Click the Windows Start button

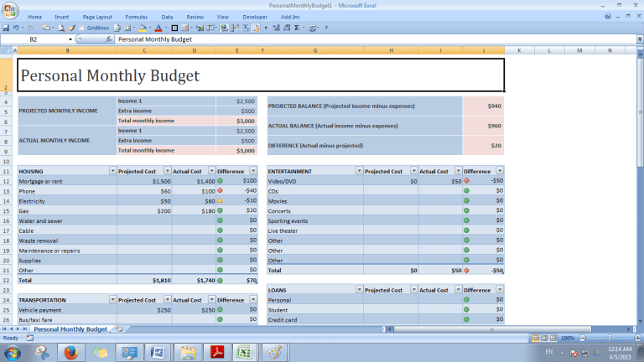(13, 353)
